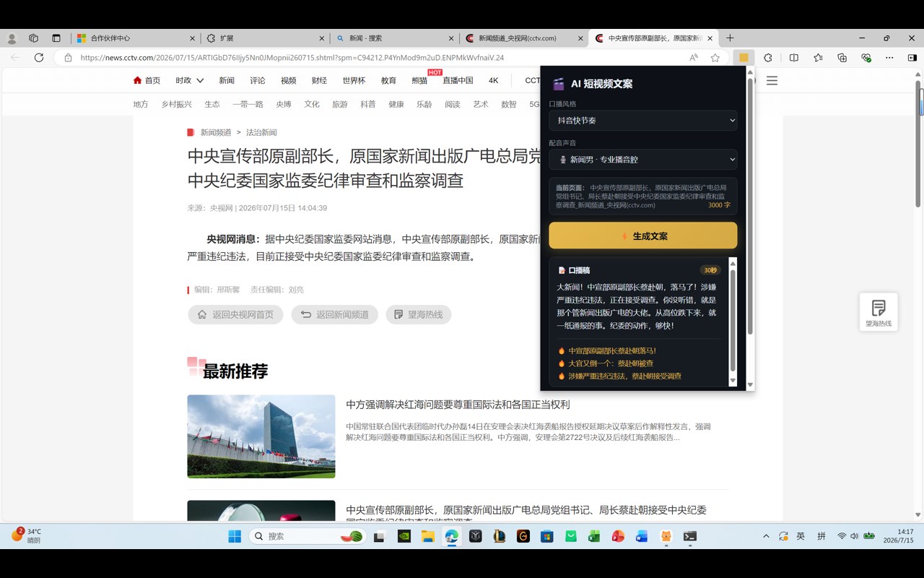Switch to the 新闻 - 搜索 tab
The height and width of the screenshot is (578, 924).
coord(394,38)
